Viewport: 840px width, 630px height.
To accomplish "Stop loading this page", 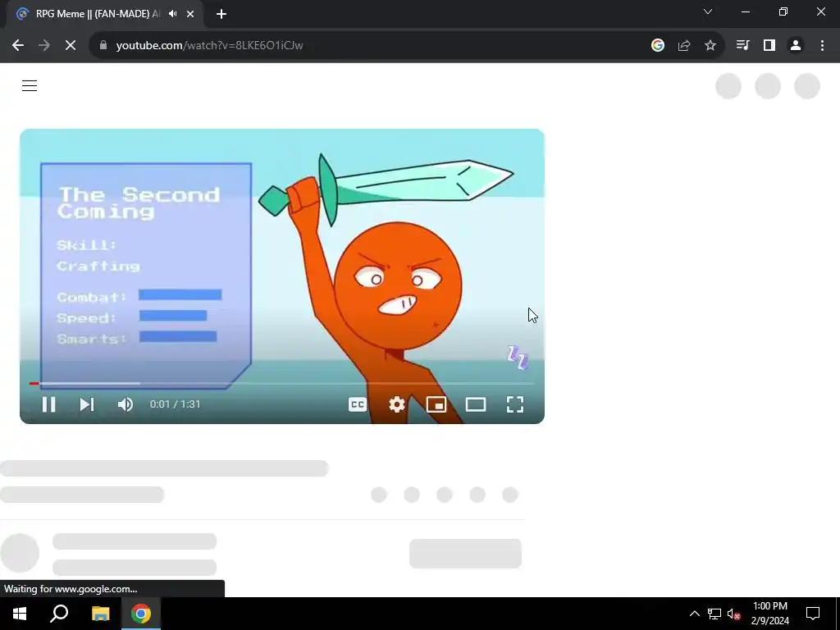I will (x=71, y=46).
